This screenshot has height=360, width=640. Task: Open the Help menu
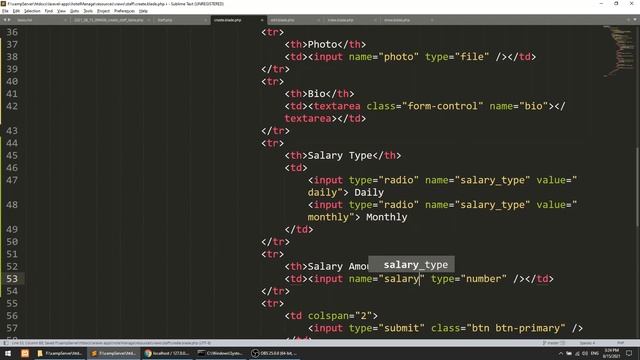coord(143,11)
